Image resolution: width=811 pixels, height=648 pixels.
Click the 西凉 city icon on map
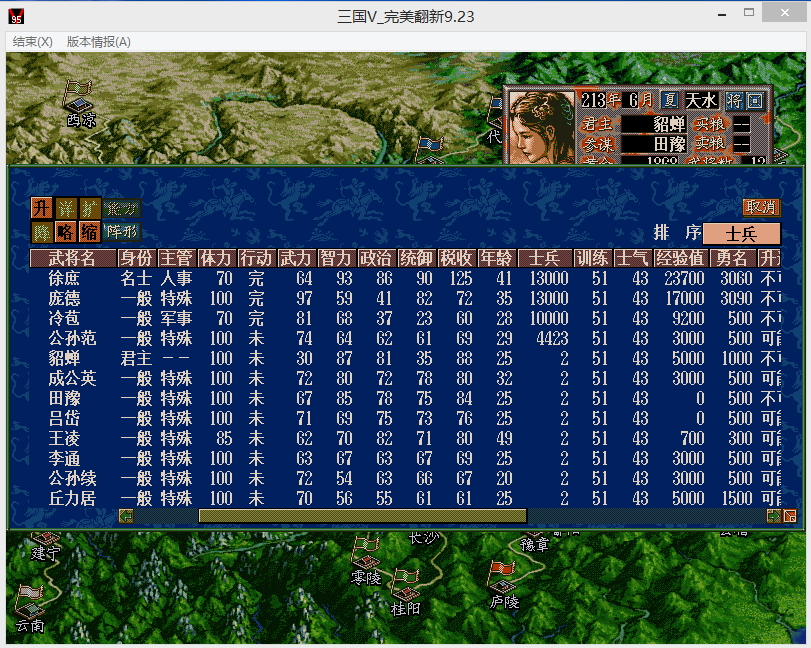78,96
